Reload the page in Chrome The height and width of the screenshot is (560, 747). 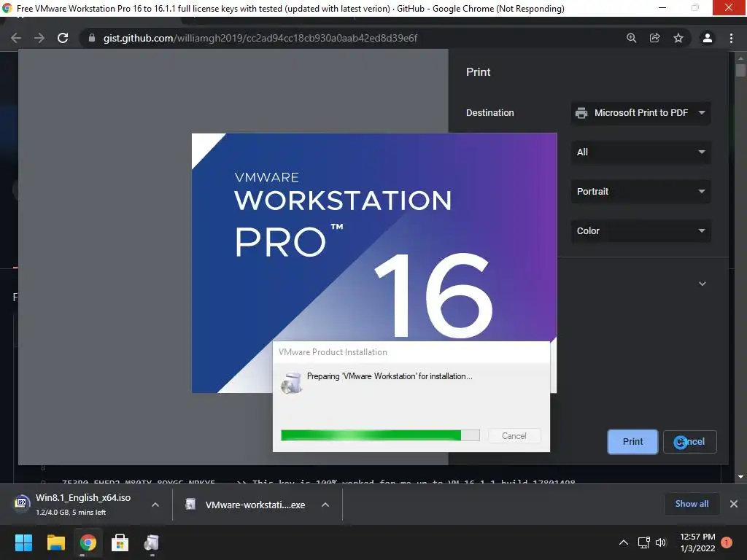click(63, 38)
